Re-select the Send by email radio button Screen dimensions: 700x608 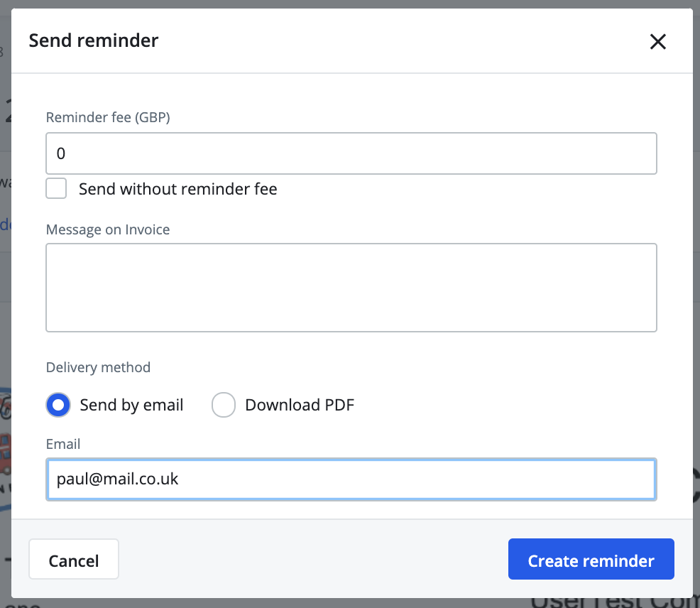pos(58,405)
